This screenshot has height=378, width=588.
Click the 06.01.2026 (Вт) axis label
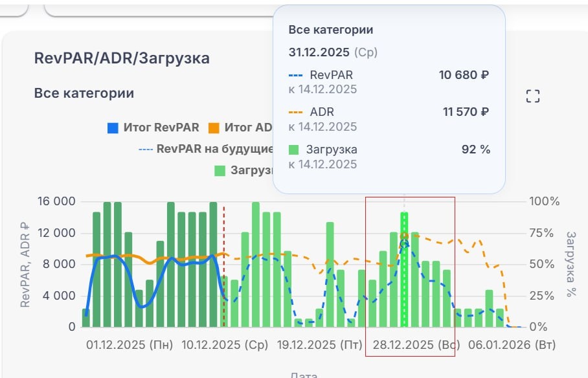(512, 344)
